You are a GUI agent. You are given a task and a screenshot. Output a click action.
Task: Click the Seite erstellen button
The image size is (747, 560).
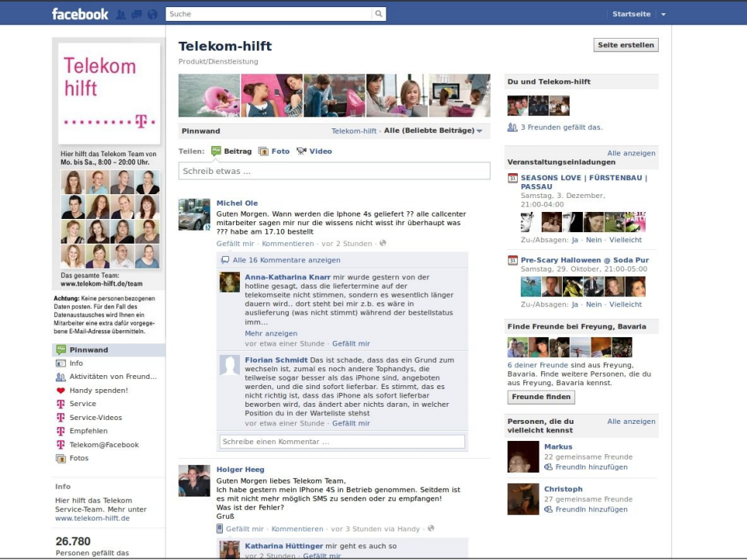tap(626, 45)
